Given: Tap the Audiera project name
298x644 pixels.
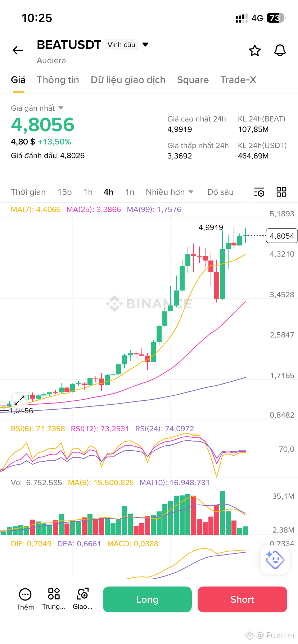Looking at the screenshot, I should (51, 60).
